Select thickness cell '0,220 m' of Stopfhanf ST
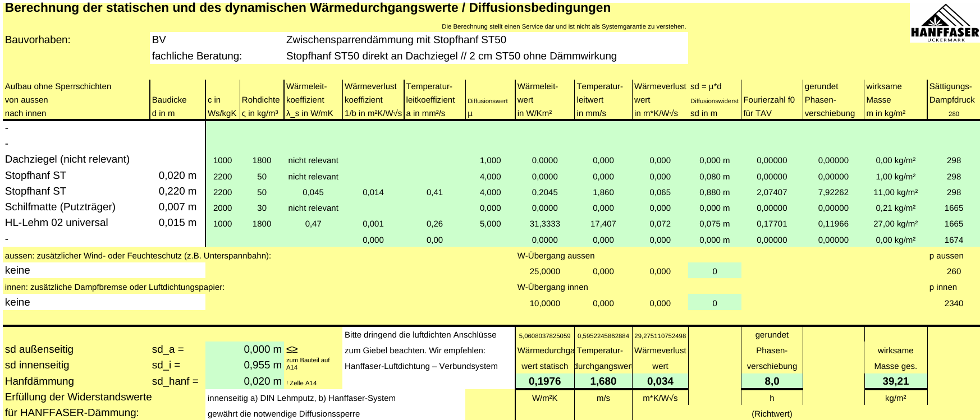The height and width of the screenshot is (420, 980). pos(177,191)
